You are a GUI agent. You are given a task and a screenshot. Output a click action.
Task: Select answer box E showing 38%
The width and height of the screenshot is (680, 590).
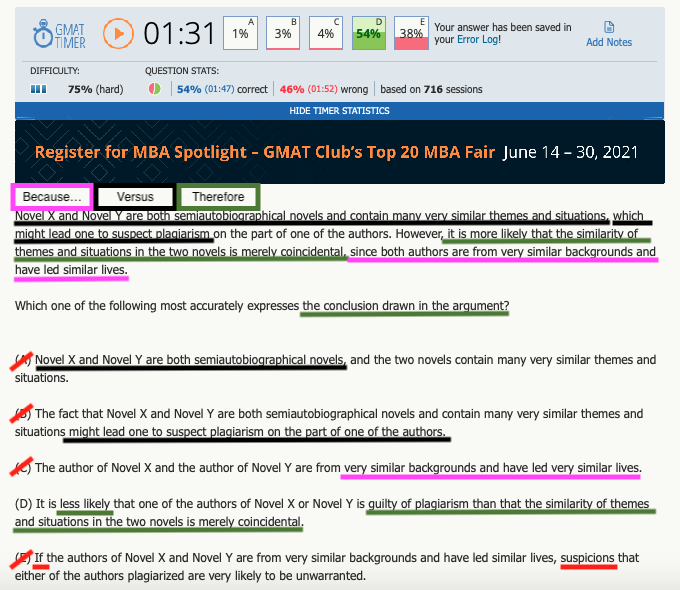coord(411,33)
